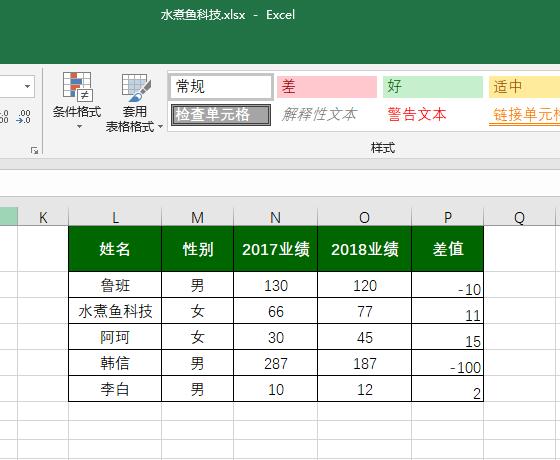
Task: Click the 2018业绩 header cell
Action: click(364, 249)
